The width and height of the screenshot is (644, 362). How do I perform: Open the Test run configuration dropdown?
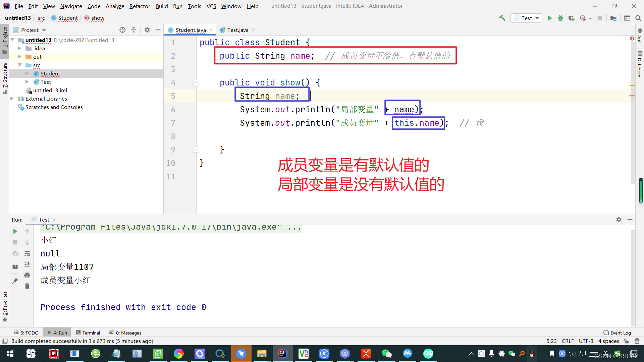click(x=526, y=18)
